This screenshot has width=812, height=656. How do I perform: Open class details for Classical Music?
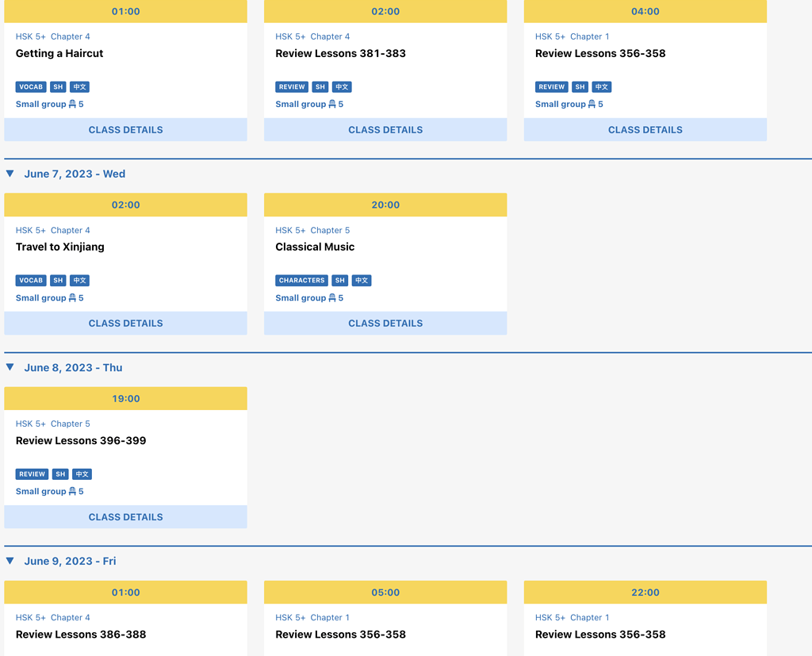[385, 324]
